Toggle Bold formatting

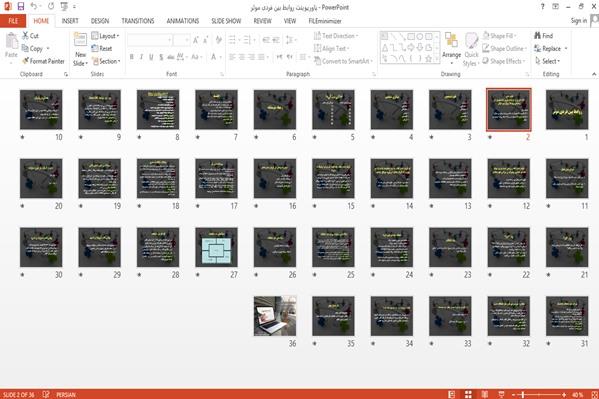[x=131, y=57]
